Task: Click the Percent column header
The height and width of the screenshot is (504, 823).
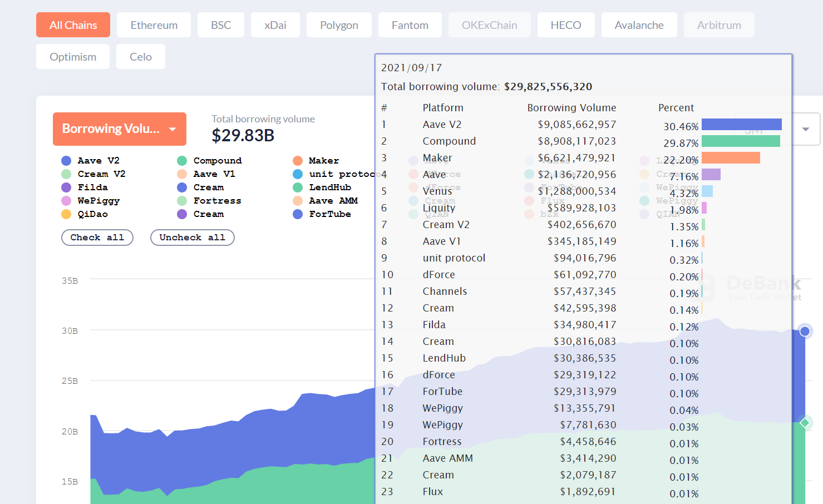Action: (x=676, y=108)
